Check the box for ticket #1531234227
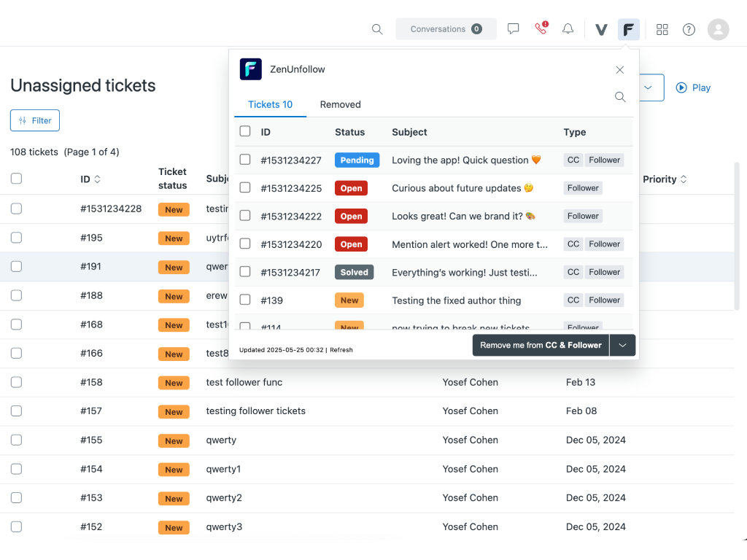The height and width of the screenshot is (560, 747). (245, 160)
